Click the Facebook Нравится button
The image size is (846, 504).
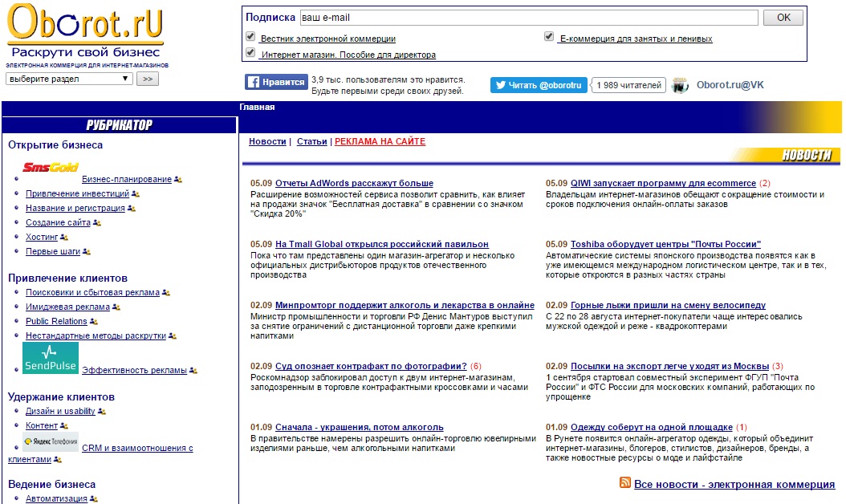pyautogui.click(x=276, y=82)
